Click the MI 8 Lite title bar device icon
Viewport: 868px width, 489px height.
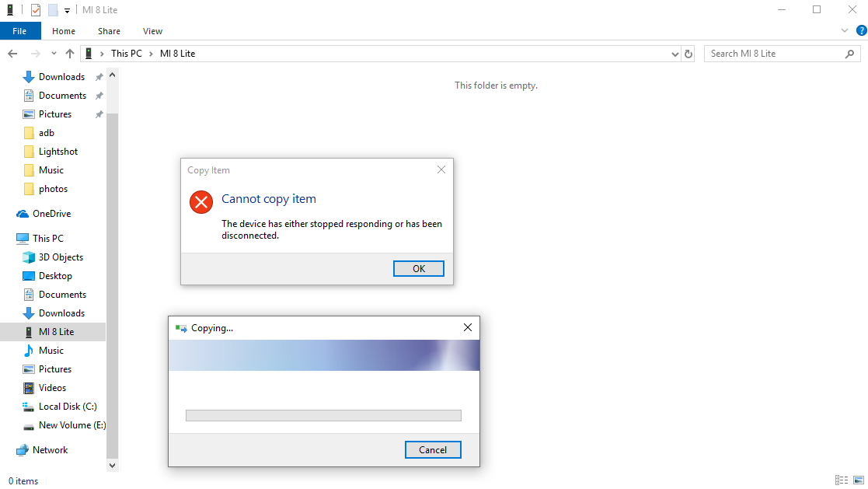pos(9,9)
